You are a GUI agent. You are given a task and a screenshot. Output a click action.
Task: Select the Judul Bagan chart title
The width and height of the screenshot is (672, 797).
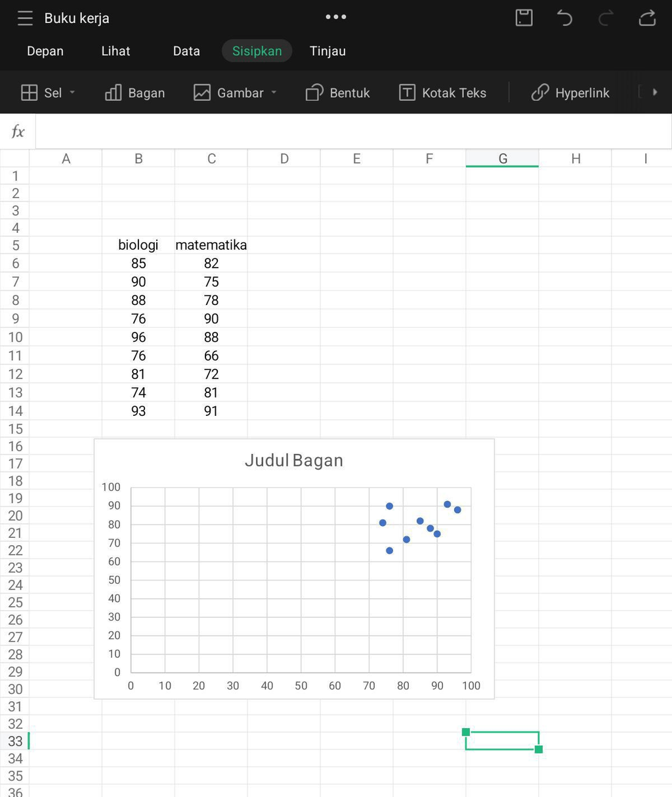pyautogui.click(x=294, y=460)
